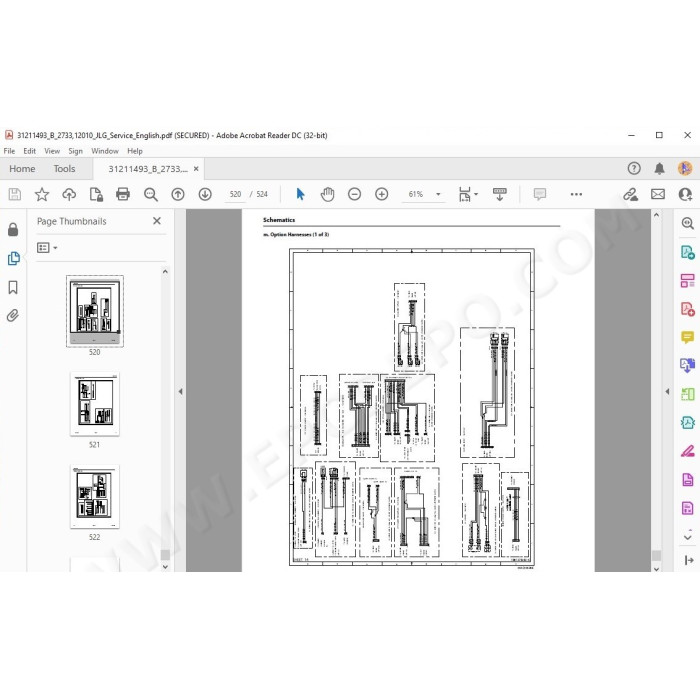The image size is (700, 700).
Task: Open the Edit menu
Action: pos(29,151)
